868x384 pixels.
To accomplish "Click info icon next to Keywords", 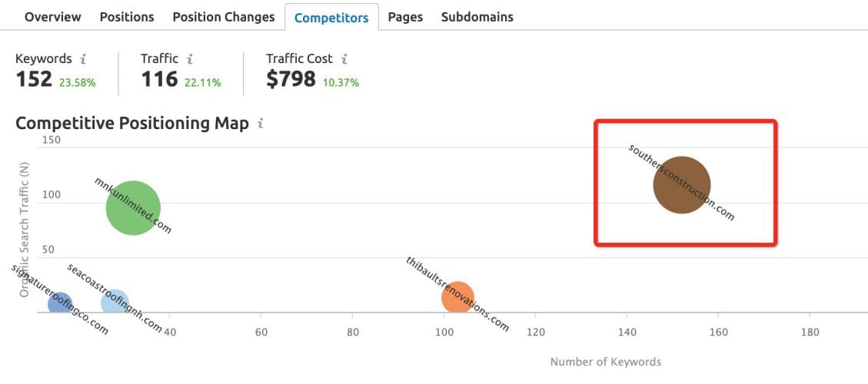I will [83, 59].
